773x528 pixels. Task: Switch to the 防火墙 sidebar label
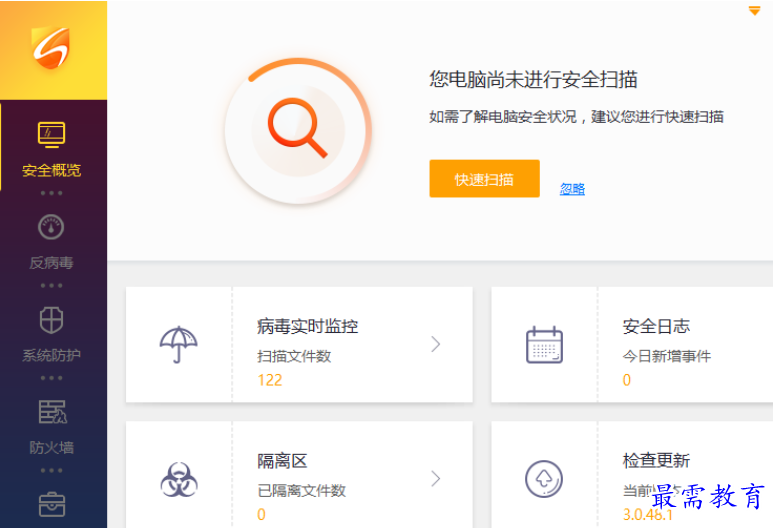pyautogui.click(x=51, y=448)
